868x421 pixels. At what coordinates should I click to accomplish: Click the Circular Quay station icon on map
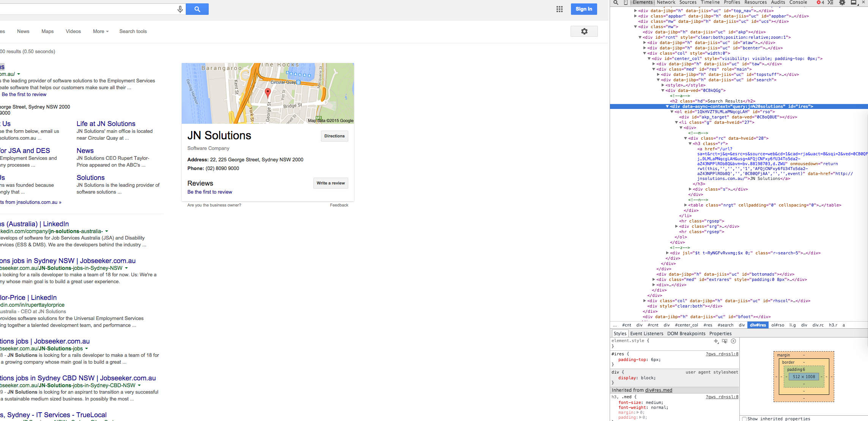click(x=299, y=82)
